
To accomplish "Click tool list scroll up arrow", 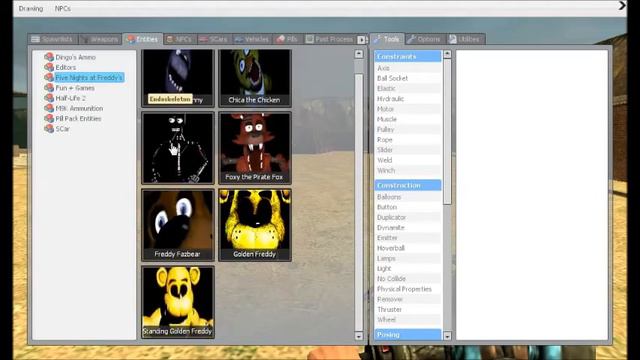I will click(447, 54).
